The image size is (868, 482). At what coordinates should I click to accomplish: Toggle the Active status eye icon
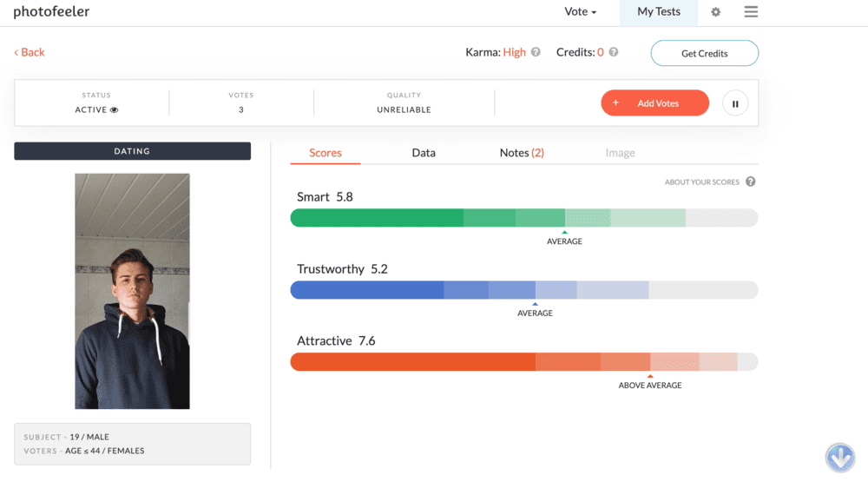coord(114,110)
